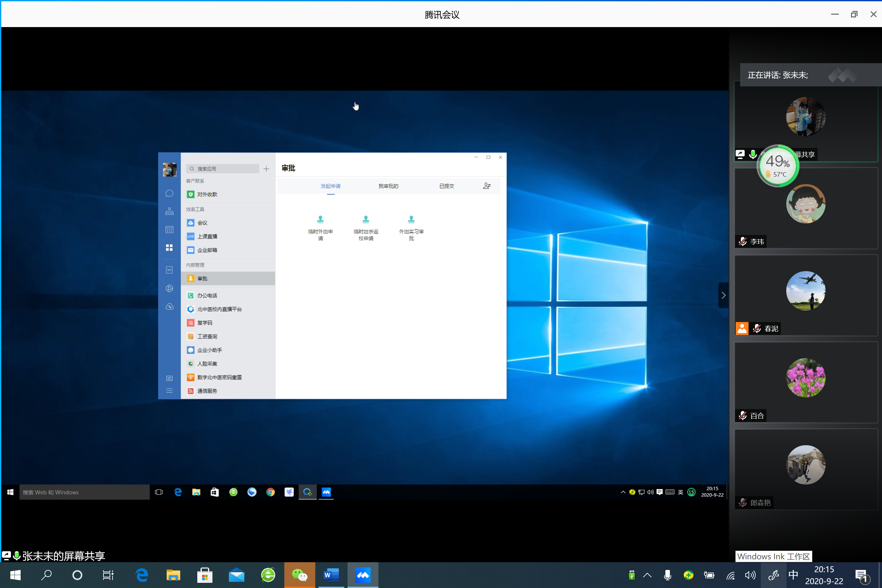The height and width of the screenshot is (588, 882).
Task: Open volume control speaker icon
Action: click(750, 575)
